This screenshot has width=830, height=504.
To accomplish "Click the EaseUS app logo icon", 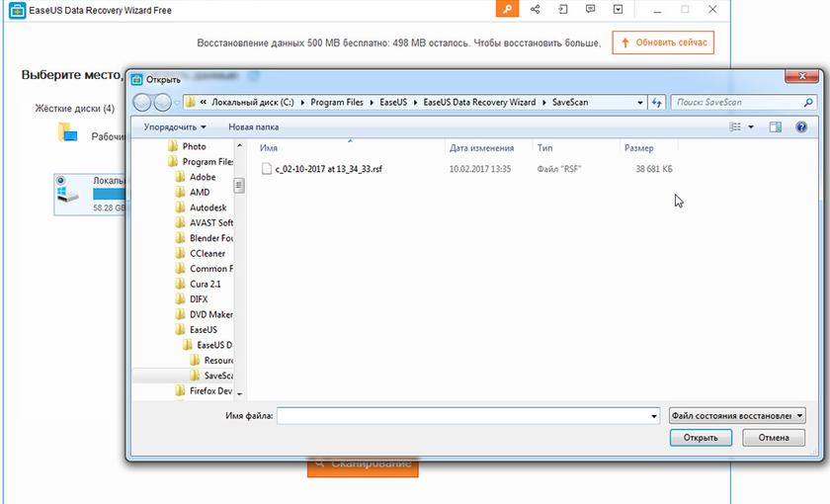I will click(17, 10).
